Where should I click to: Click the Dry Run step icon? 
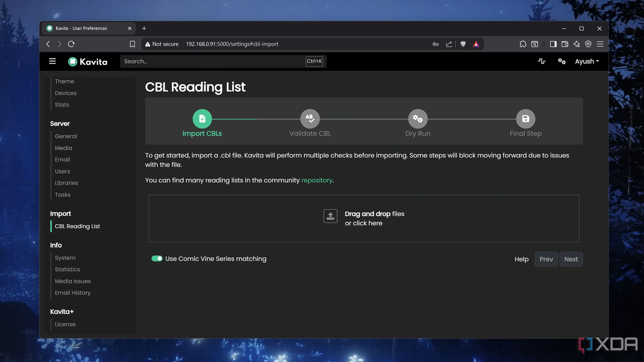418,119
